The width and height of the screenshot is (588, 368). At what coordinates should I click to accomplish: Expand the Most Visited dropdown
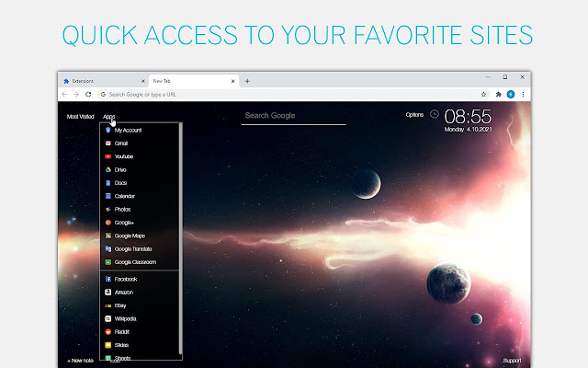point(80,117)
